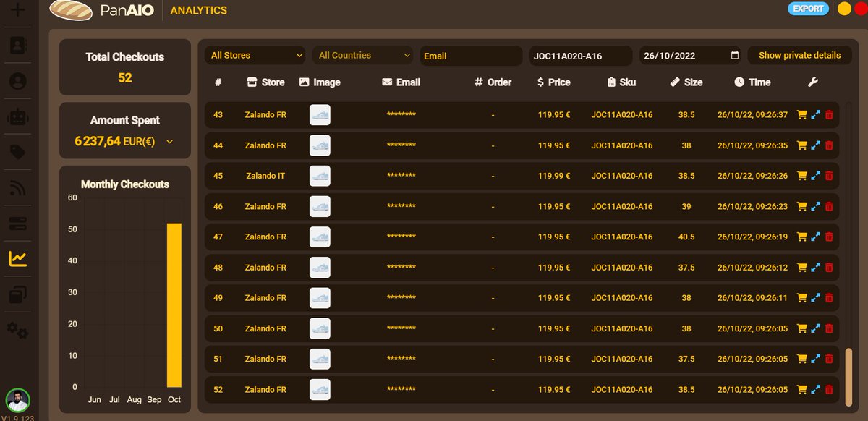Open the robot bot sidebar icon
This screenshot has height=421, width=868.
[17, 116]
